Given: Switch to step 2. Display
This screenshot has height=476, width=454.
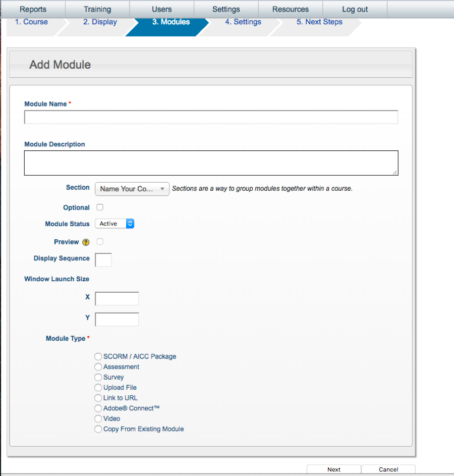Looking at the screenshot, I should [x=100, y=22].
